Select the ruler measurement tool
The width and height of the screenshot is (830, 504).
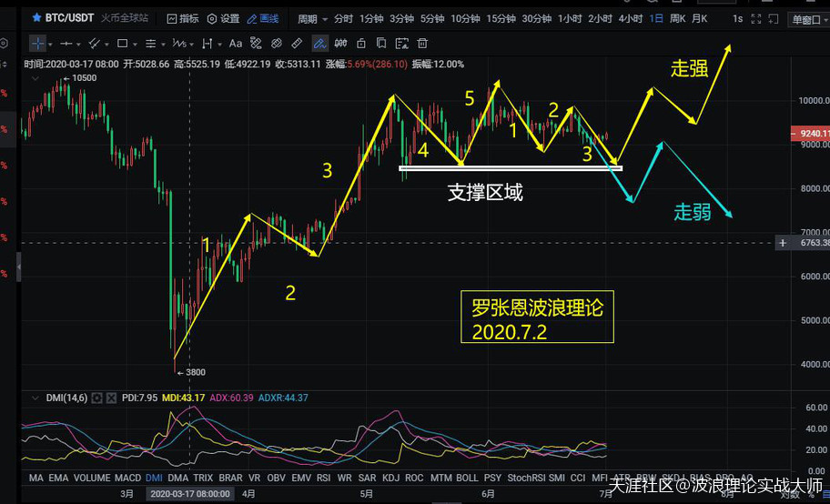tap(297, 44)
